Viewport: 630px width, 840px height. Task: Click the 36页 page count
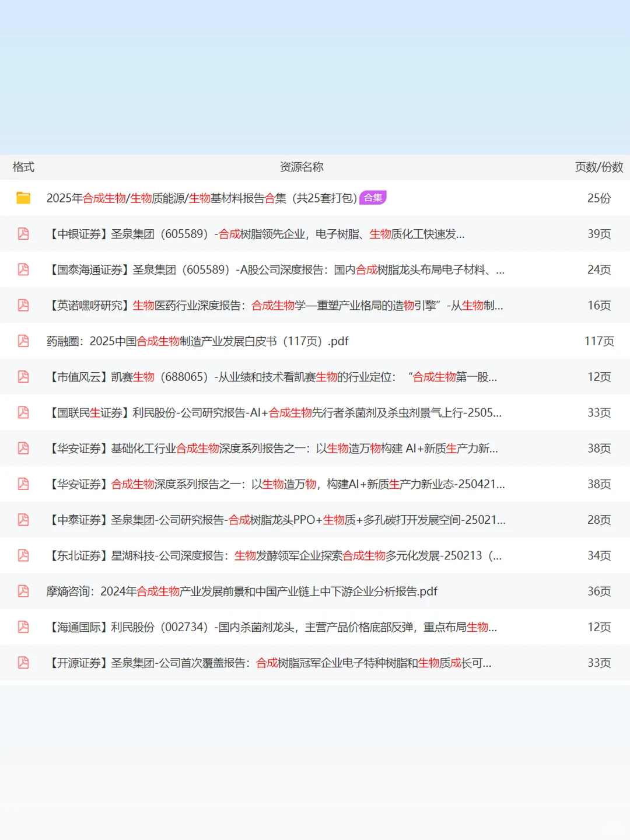tap(599, 591)
